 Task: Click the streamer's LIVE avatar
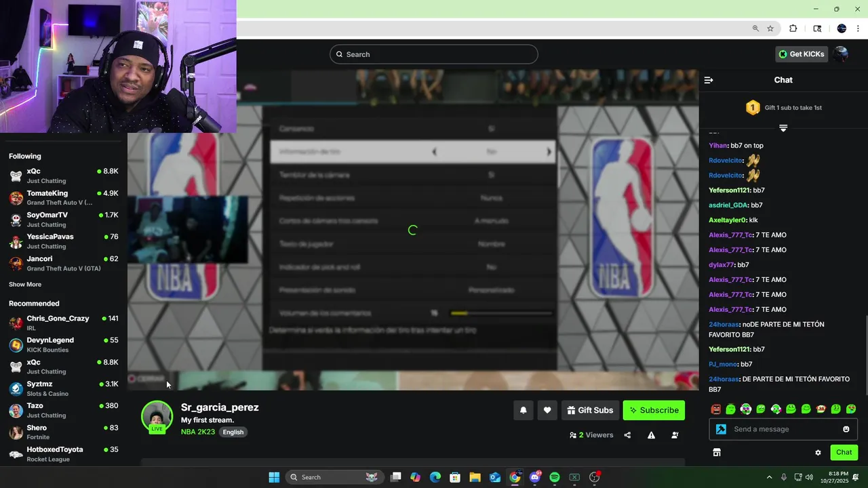point(157,417)
